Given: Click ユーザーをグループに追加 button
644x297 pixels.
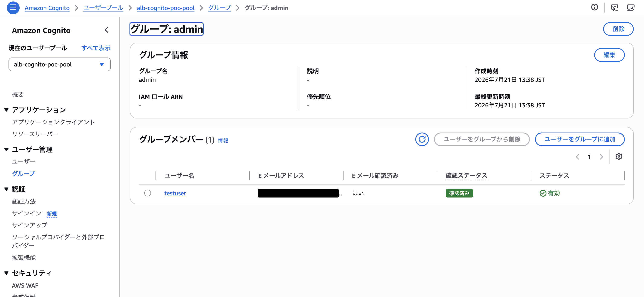Looking at the screenshot, I should click(579, 139).
